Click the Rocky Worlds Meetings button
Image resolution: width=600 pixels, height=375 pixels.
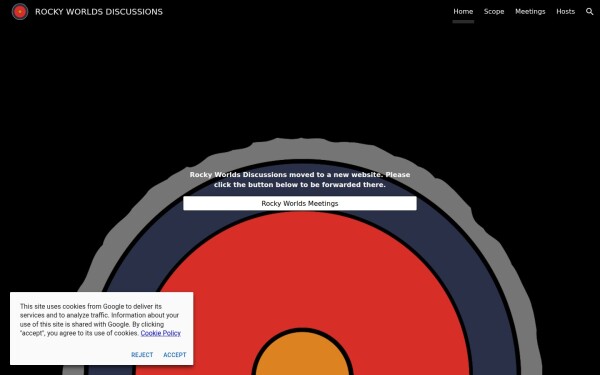(x=300, y=203)
